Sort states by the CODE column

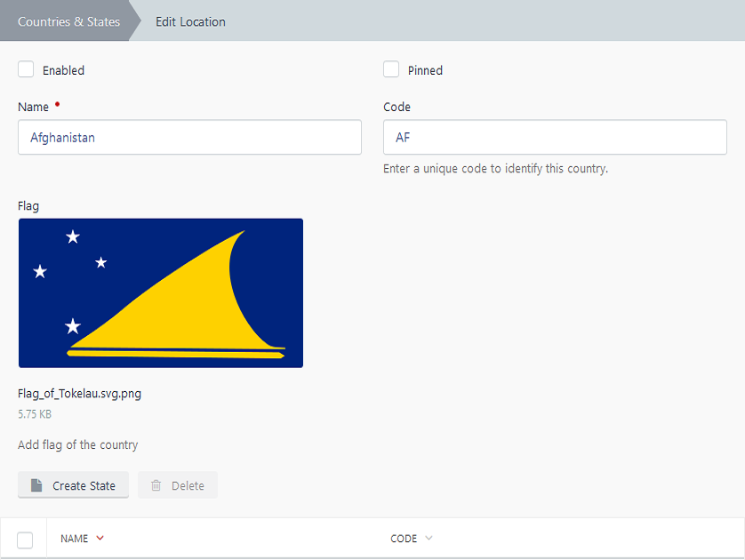(404, 539)
